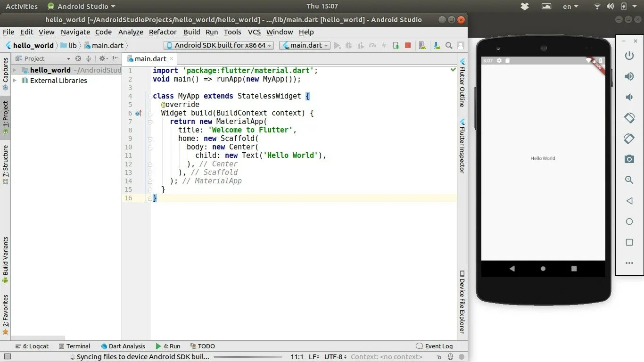Hide the Project tool window panel
Viewport: 644px width, 362px height.
point(116,58)
